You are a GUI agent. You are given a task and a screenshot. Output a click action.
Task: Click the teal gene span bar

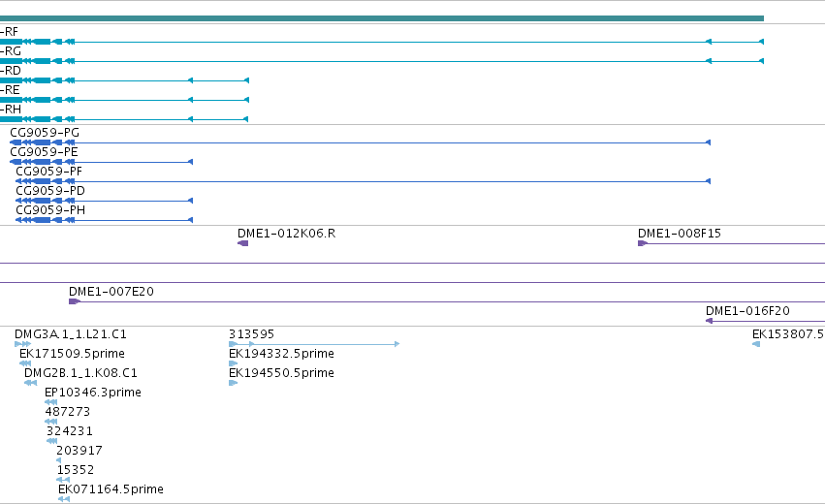click(x=381, y=18)
